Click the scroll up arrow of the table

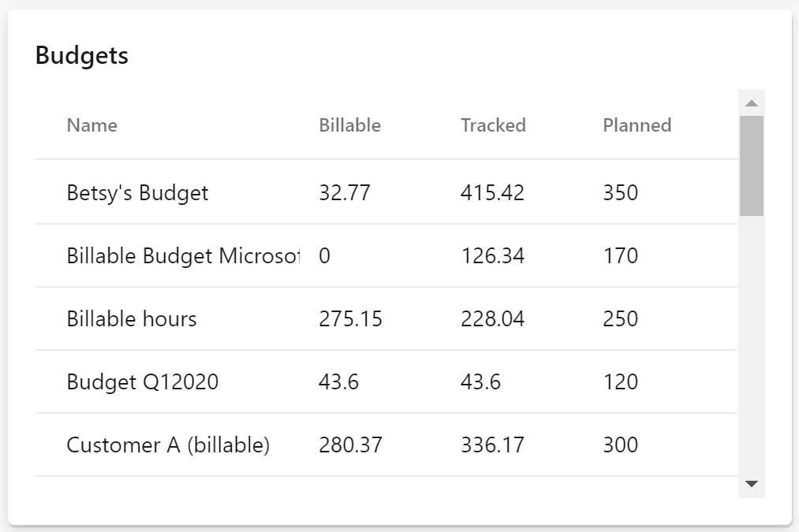pyautogui.click(x=752, y=103)
